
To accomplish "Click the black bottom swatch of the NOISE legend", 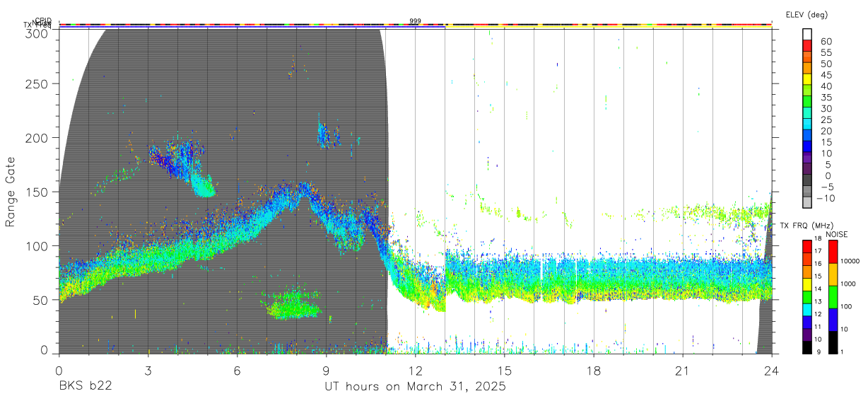I will tap(832, 342).
